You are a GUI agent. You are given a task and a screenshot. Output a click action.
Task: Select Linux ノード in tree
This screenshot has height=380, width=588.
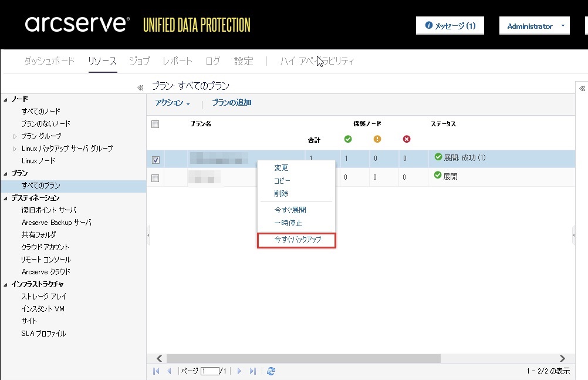click(x=38, y=161)
